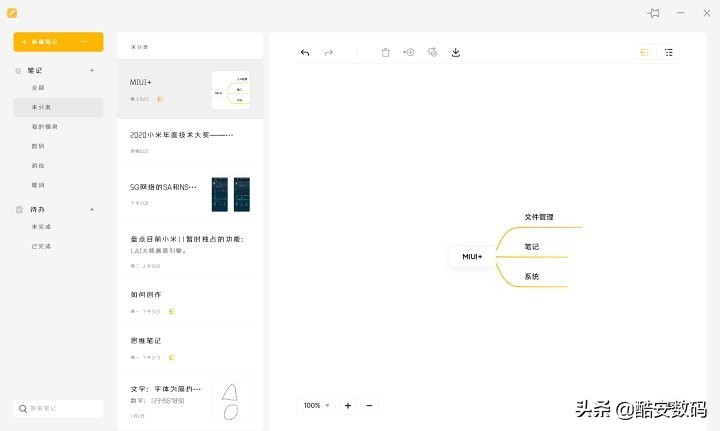The width and height of the screenshot is (720, 431).
Task: Delete the selected node with trash icon
Action: (x=385, y=52)
